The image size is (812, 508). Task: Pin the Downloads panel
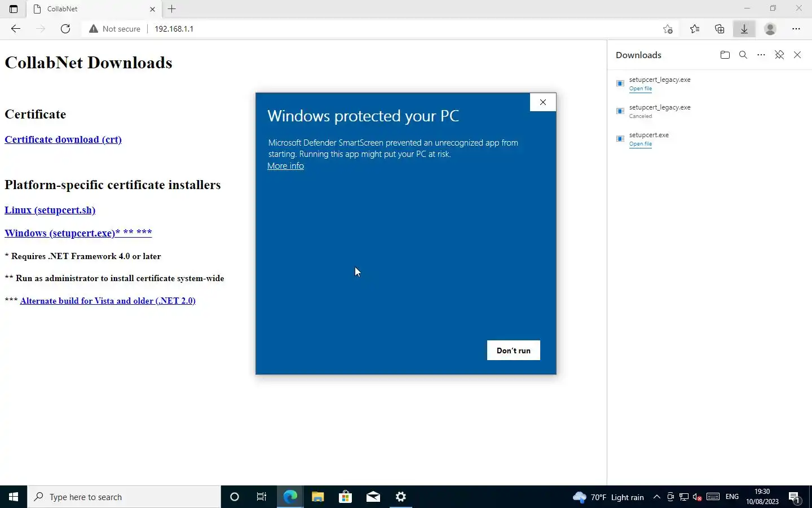[x=779, y=55]
